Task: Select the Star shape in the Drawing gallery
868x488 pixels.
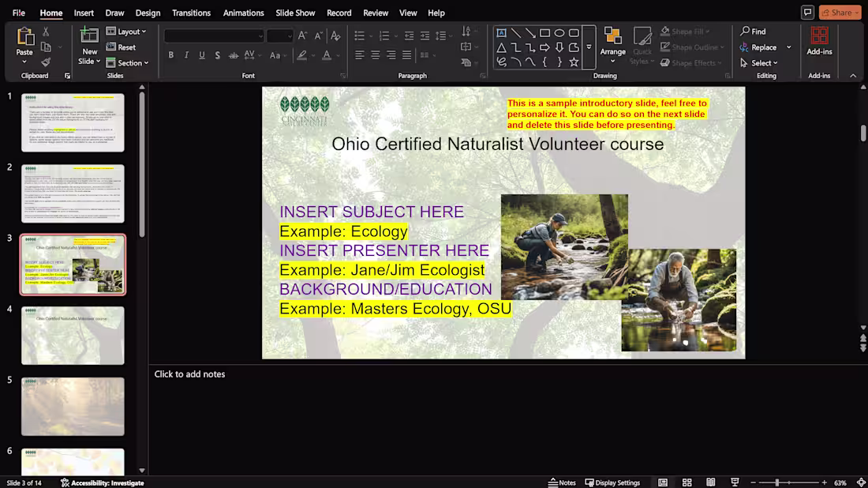Action: pos(574,62)
